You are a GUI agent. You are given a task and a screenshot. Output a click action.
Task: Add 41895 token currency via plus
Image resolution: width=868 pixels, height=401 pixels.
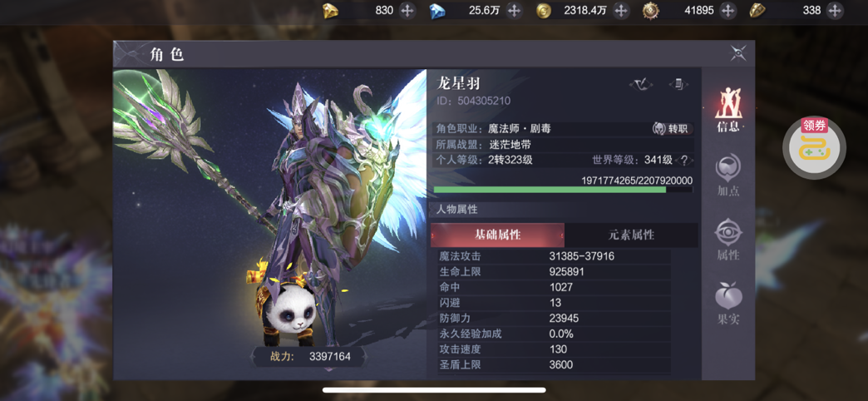pos(728,11)
